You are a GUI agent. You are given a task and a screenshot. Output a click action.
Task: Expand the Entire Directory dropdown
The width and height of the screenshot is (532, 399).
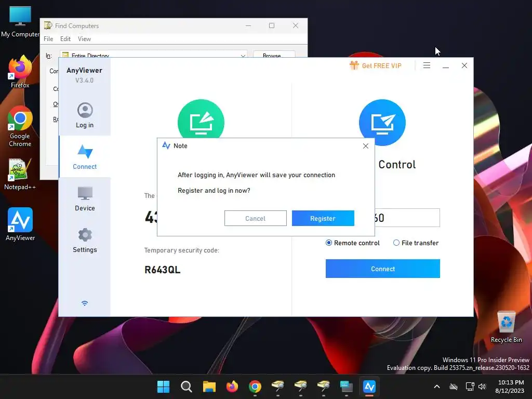243,55
